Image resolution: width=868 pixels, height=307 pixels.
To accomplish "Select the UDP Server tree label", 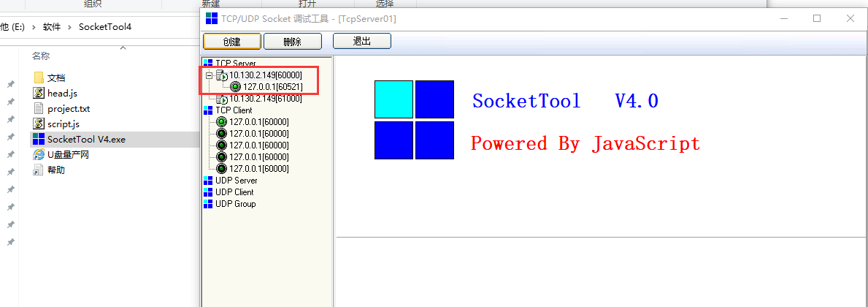I will pos(237,181).
